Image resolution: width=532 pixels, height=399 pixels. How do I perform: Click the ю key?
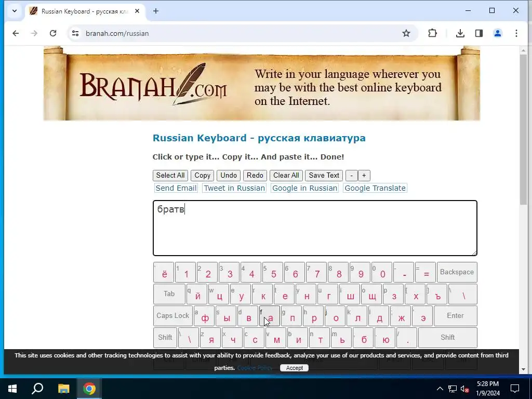click(385, 338)
